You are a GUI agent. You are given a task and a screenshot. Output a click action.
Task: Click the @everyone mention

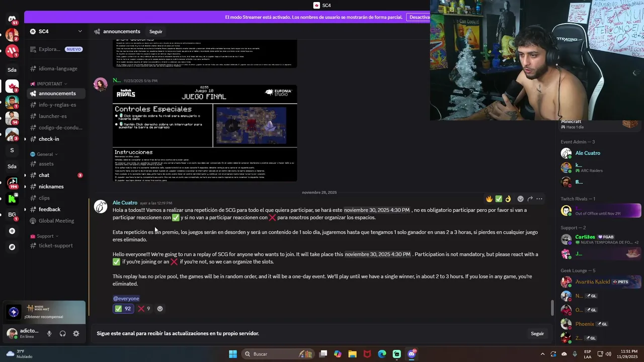pos(126,299)
